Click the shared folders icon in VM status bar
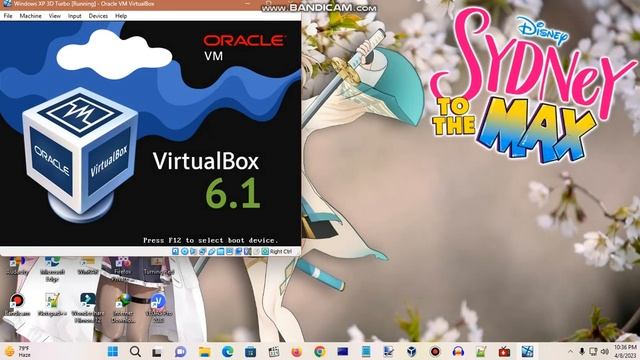The height and width of the screenshot is (360, 640). pos(220,251)
